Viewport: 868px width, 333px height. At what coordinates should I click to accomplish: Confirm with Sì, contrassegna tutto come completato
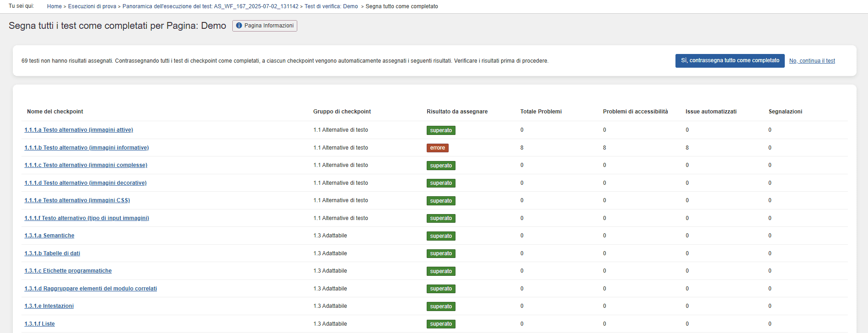[729, 61]
